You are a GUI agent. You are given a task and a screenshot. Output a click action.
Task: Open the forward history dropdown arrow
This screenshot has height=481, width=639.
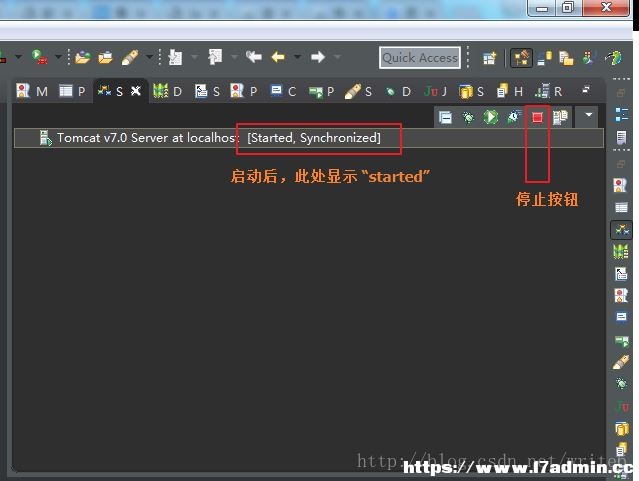pyautogui.click(x=337, y=57)
